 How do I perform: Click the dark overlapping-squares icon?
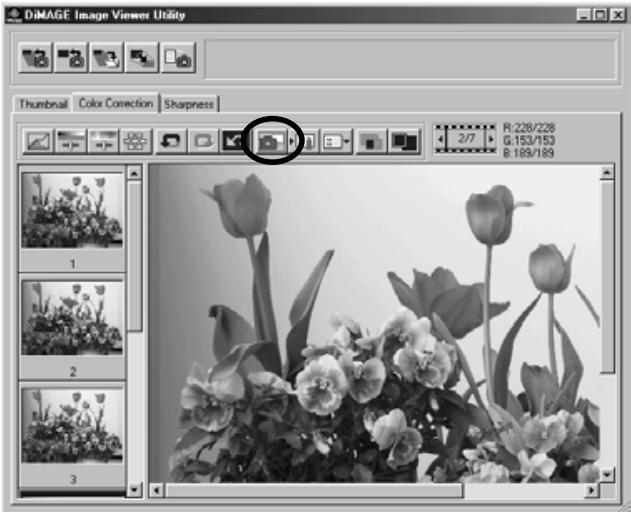tap(404, 141)
